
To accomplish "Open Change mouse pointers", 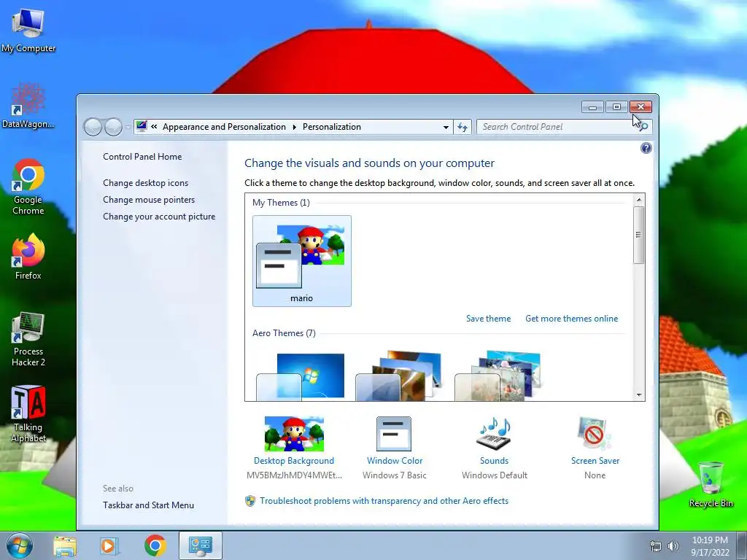I will (x=149, y=200).
